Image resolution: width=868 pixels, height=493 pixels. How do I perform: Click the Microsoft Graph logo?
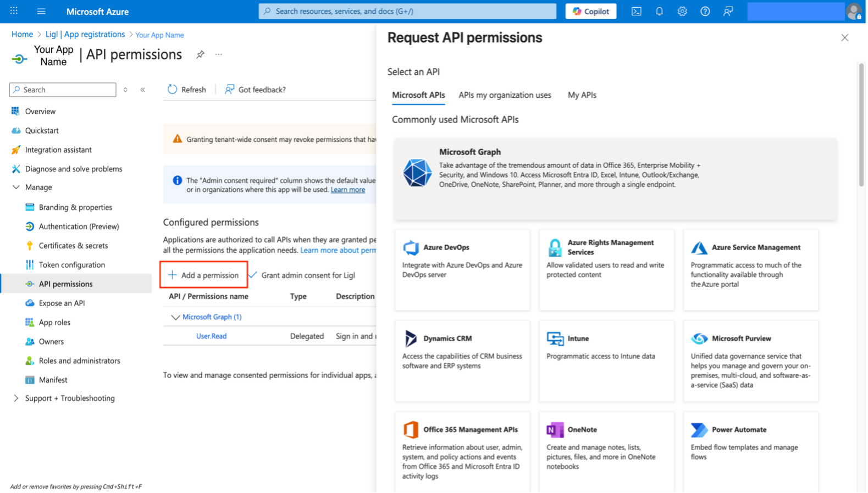click(417, 173)
